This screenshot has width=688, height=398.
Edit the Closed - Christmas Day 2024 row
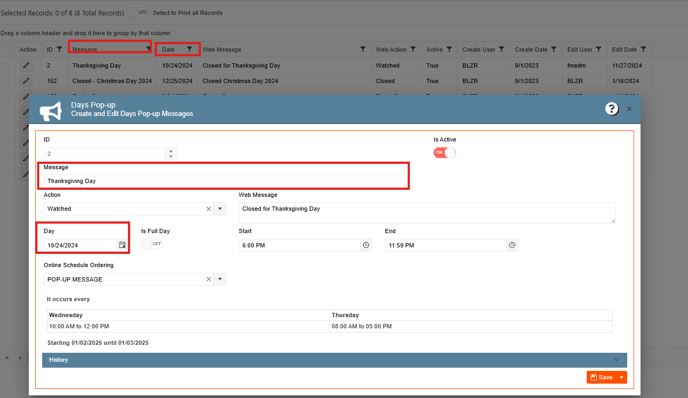pos(26,81)
